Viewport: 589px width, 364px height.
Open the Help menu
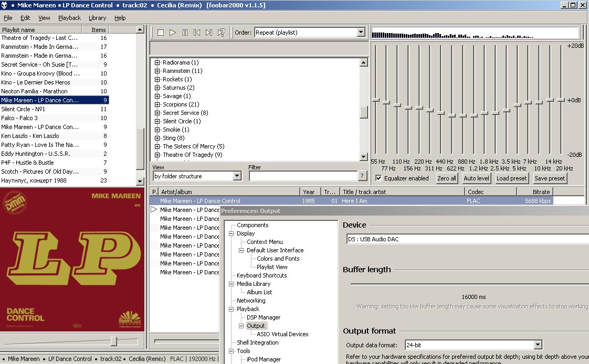pos(120,18)
